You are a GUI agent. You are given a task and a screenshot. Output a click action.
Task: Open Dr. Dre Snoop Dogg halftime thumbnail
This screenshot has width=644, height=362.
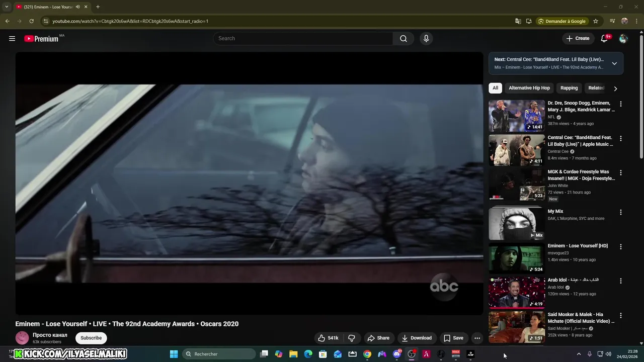point(516,116)
